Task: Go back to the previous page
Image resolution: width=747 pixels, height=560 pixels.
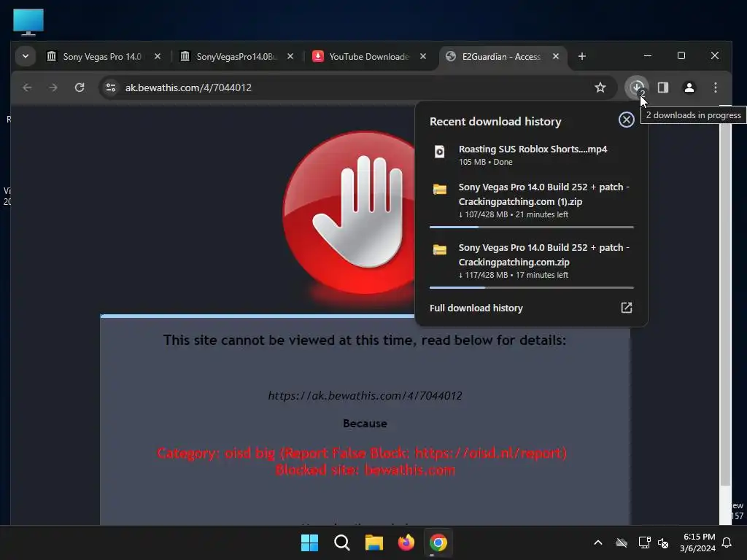Action: 27,87
